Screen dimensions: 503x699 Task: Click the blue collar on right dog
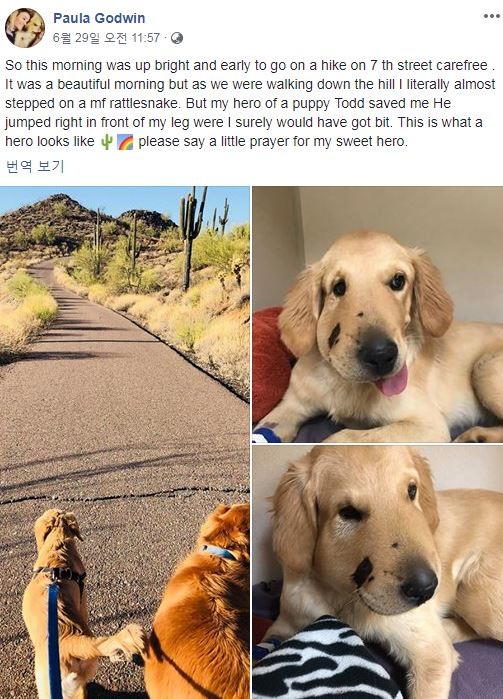point(220,552)
